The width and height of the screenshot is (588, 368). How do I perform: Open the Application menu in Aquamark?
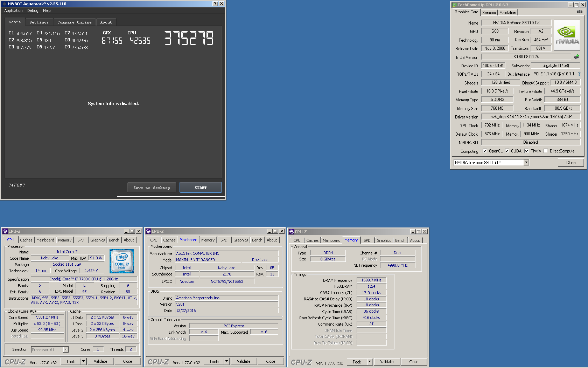pos(13,11)
